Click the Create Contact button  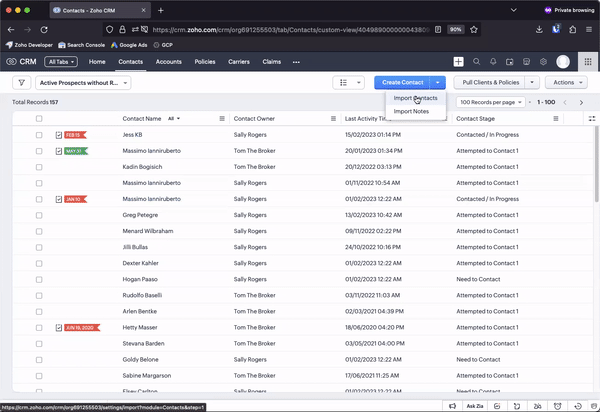tap(402, 83)
